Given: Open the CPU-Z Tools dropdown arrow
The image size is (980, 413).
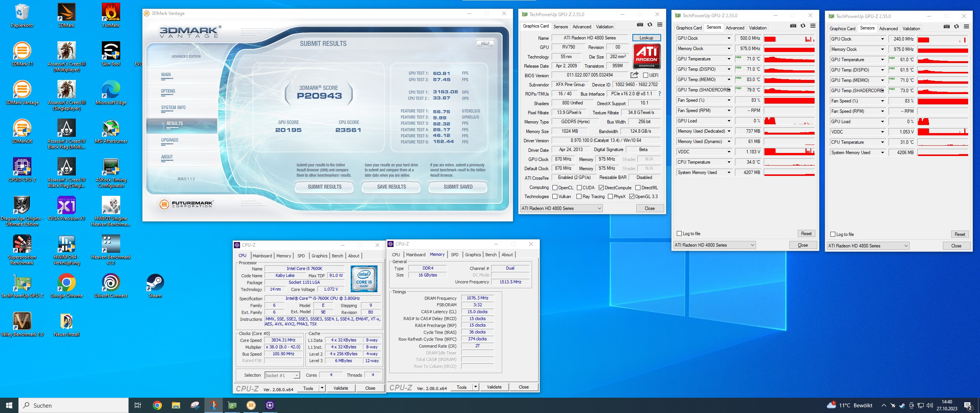Looking at the screenshot, I should coord(322,388).
